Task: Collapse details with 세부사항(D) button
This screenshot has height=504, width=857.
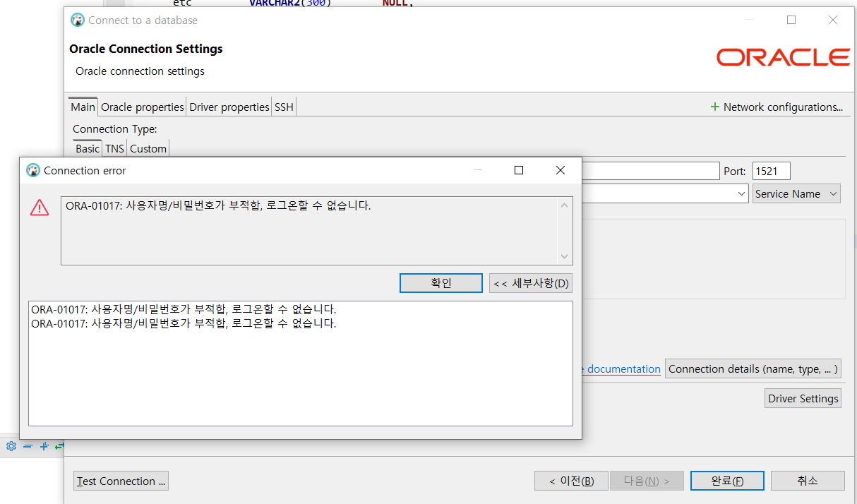Action: (x=531, y=283)
